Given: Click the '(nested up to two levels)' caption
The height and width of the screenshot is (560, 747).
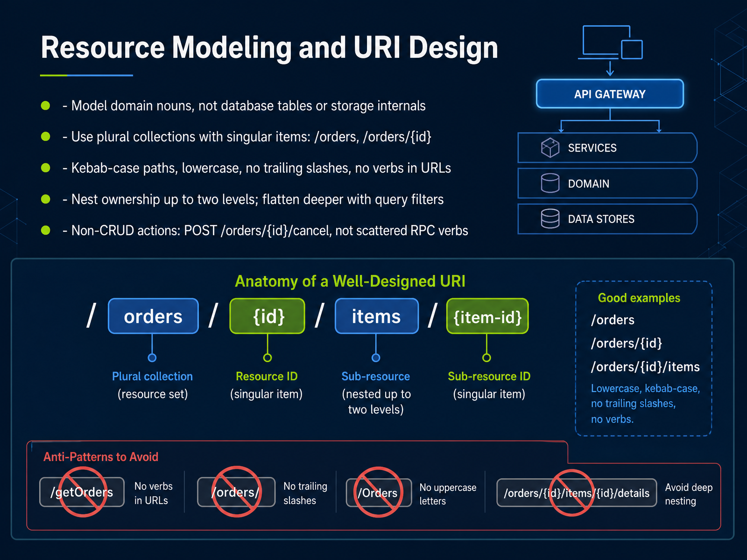Looking at the screenshot, I should [x=376, y=402].
